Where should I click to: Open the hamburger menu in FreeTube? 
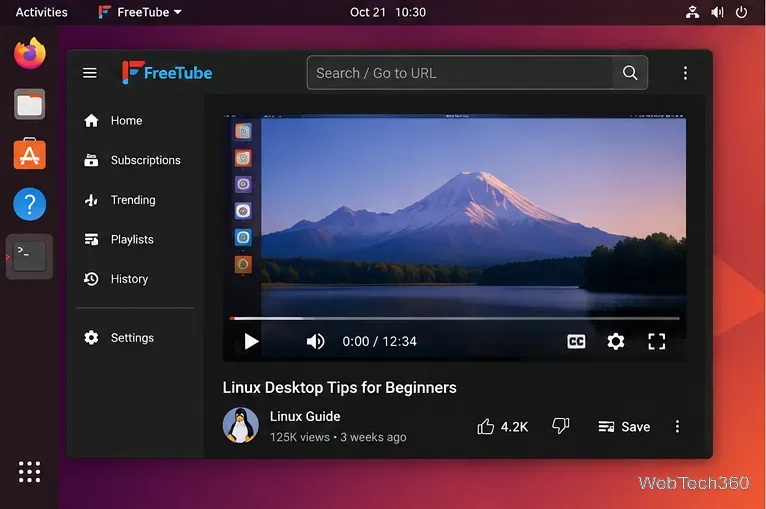[x=89, y=73]
